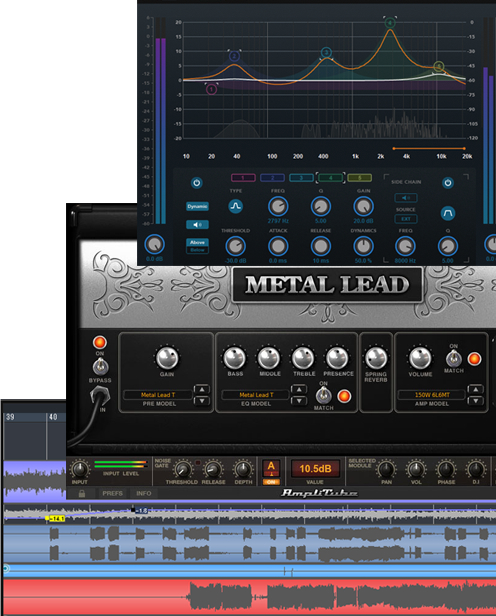The image size is (496, 616).
Task: Click EQ node 5 on the graph
Action: tap(439, 66)
